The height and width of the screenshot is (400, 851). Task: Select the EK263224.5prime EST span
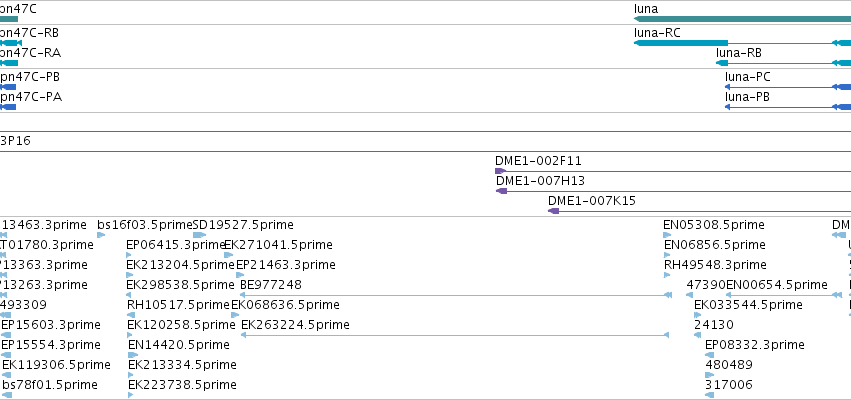point(455,335)
